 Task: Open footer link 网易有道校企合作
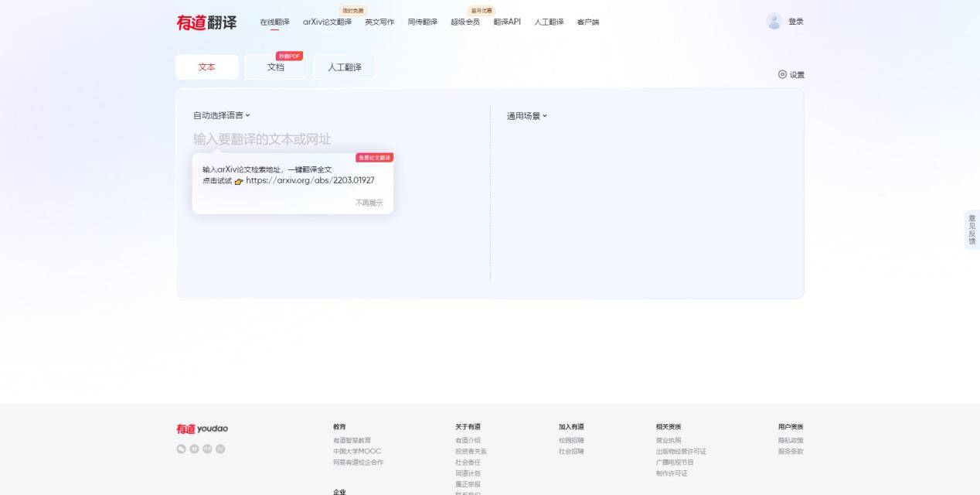tap(358, 463)
